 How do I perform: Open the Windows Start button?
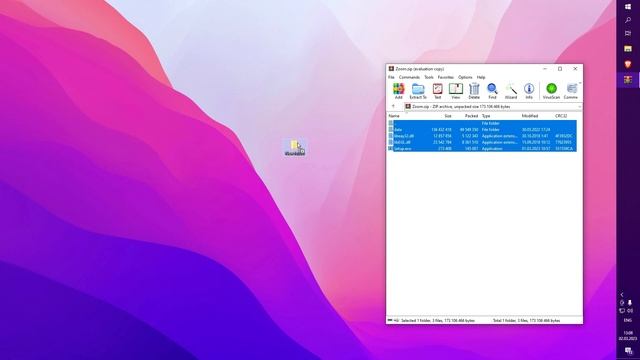pos(628,6)
